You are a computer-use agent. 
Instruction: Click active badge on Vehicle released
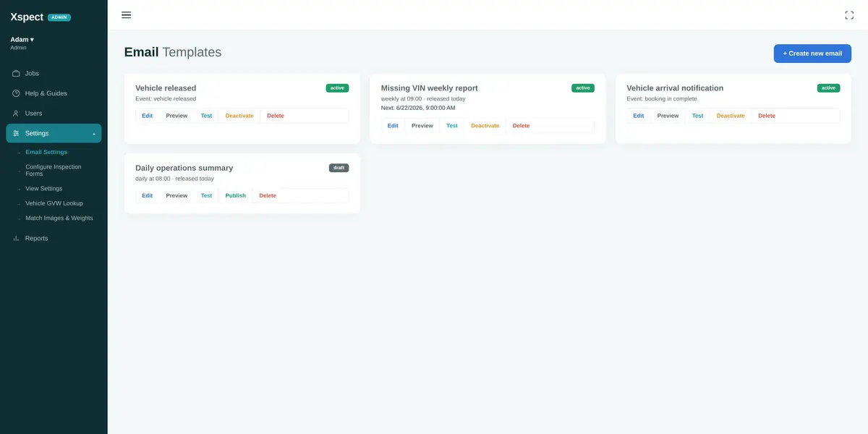[x=337, y=88]
